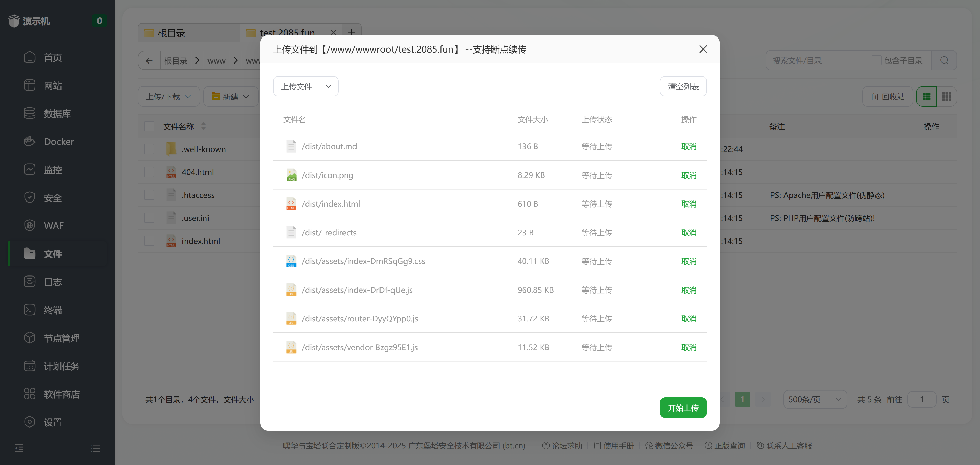This screenshot has height=465, width=980.
Task: Collapse sidebar using bottom-left menu icon
Action: click(19, 448)
